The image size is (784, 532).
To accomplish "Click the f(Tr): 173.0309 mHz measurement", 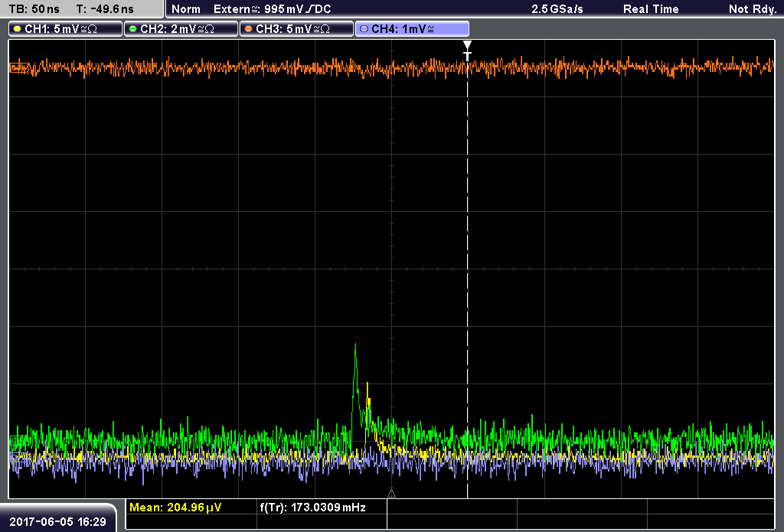I will pos(313,508).
